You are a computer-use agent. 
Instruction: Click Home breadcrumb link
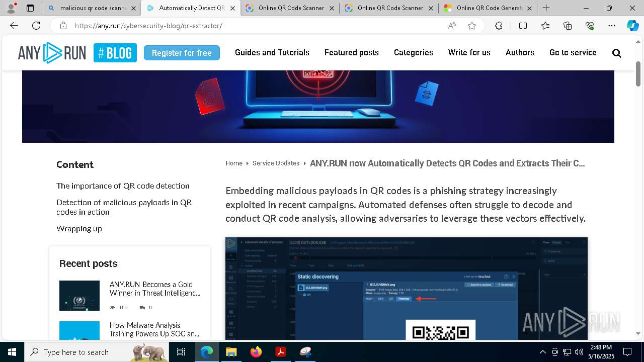tap(234, 163)
